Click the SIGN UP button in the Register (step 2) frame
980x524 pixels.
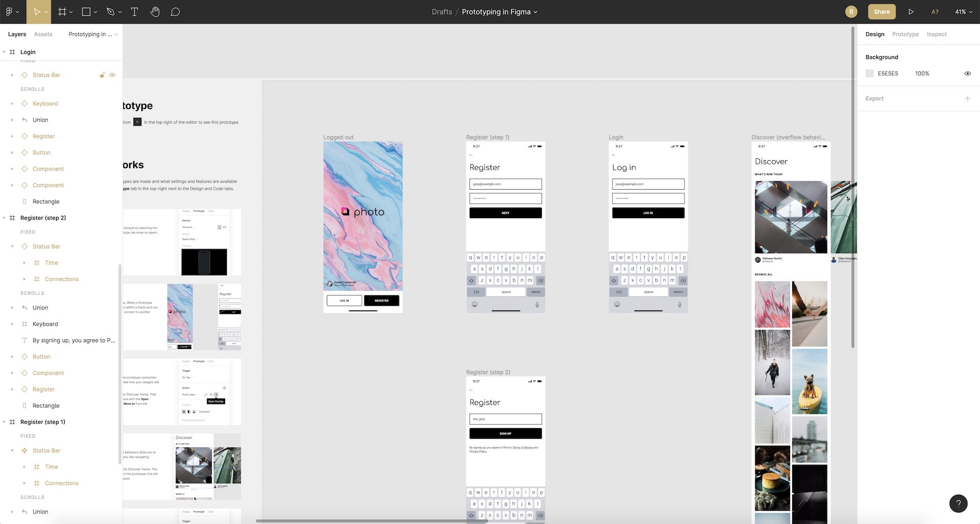[x=505, y=433]
